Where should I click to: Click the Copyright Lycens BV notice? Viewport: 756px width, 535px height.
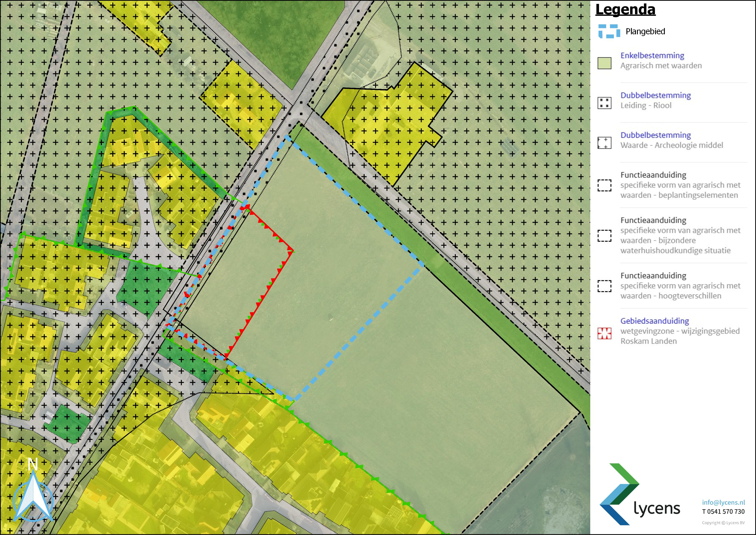[x=723, y=523]
